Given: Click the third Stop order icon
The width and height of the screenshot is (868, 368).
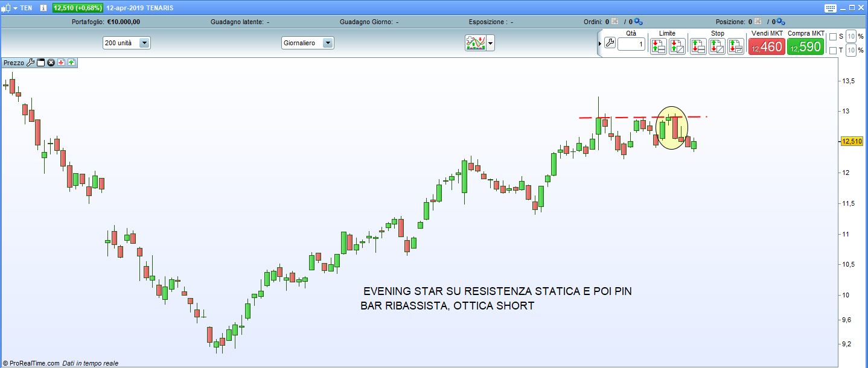Looking at the screenshot, I should [x=735, y=46].
